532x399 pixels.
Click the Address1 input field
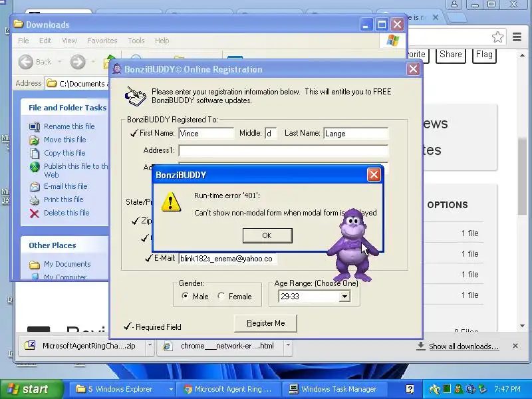pos(283,150)
